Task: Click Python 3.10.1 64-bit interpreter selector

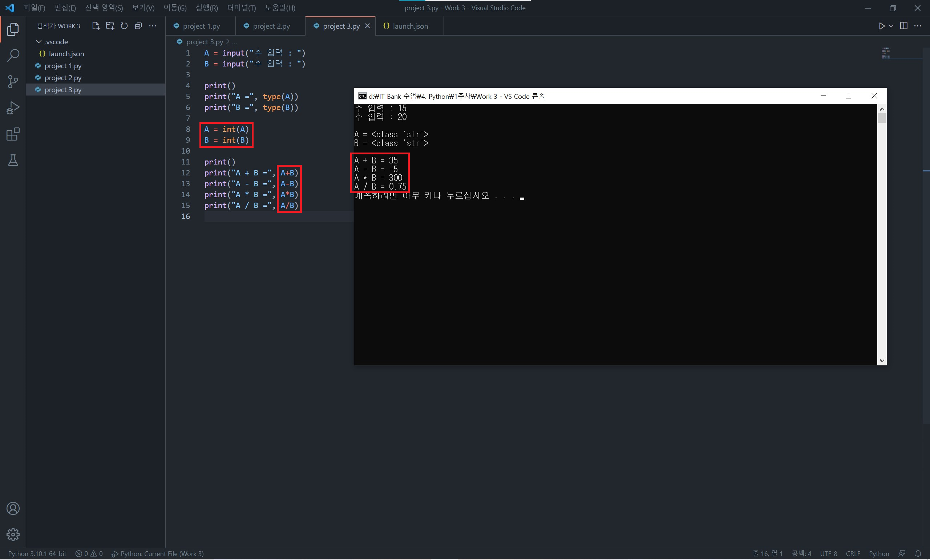Action: pyautogui.click(x=37, y=553)
